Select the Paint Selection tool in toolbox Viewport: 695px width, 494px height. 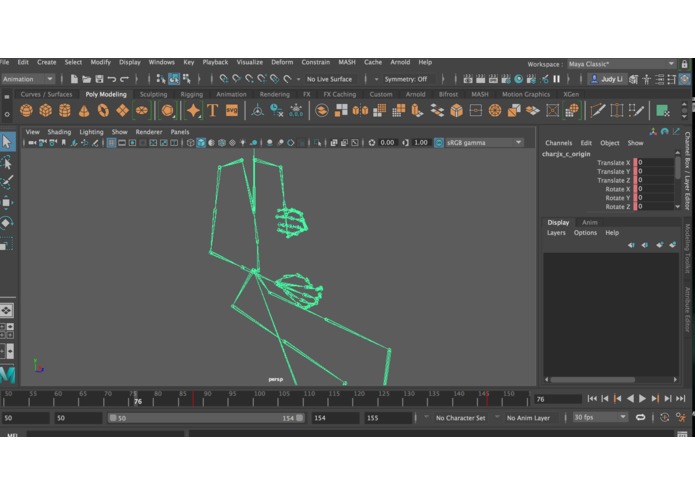click(x=7, y=183)
